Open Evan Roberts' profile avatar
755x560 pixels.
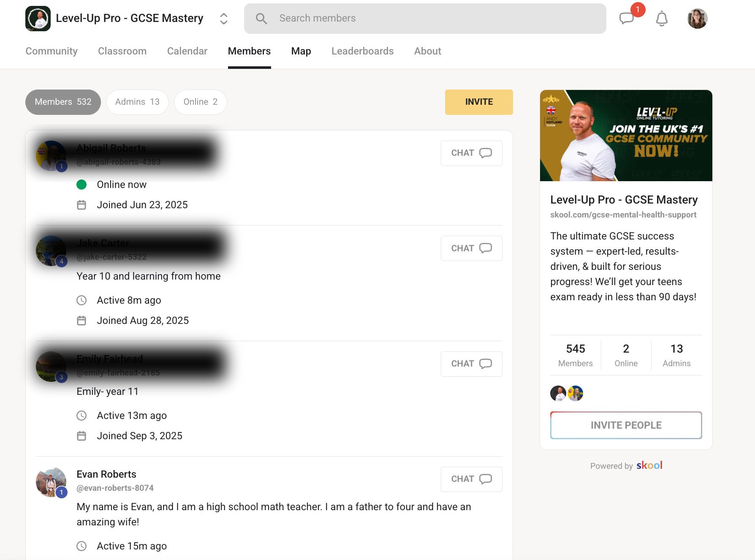[51, 482]
